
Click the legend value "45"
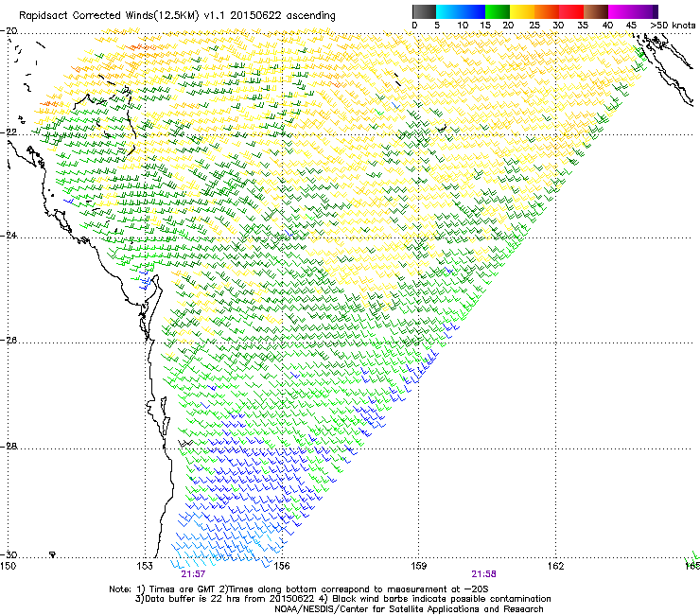(631, 26)
